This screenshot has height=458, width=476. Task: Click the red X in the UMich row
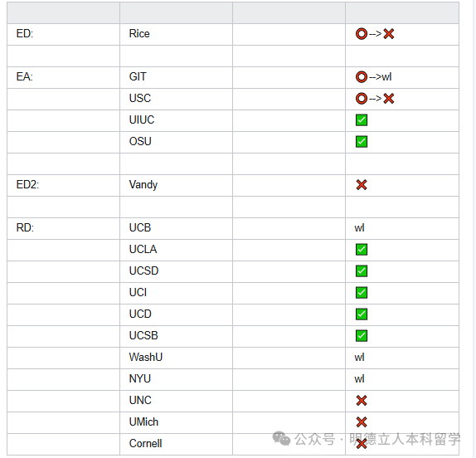[x=362, y=421]
